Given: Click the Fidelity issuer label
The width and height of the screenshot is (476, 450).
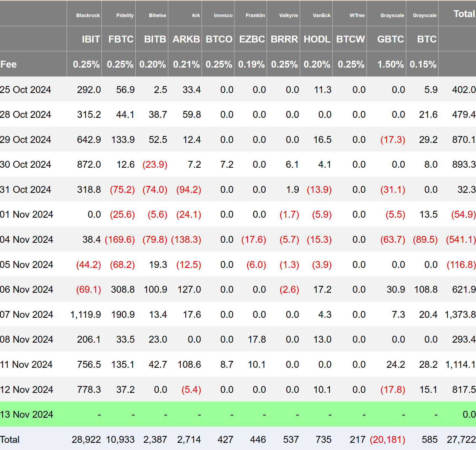Looking at the screenshot, I should click(x=125, y=15).
